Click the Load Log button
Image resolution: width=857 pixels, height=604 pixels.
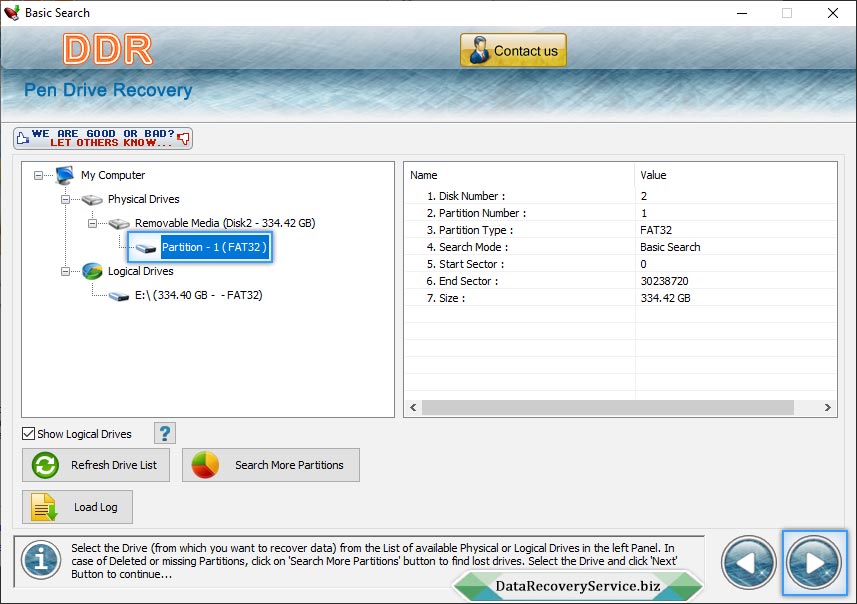[77, 507]
